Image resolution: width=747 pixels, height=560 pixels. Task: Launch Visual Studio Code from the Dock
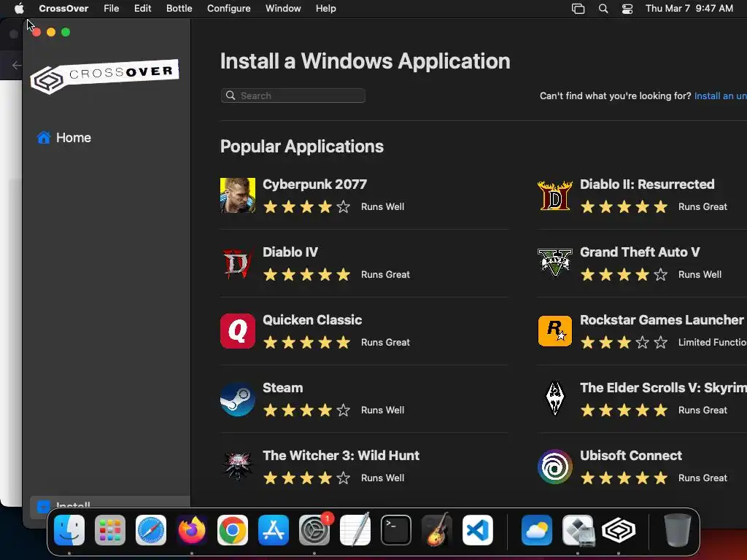[x=477, y=530]
